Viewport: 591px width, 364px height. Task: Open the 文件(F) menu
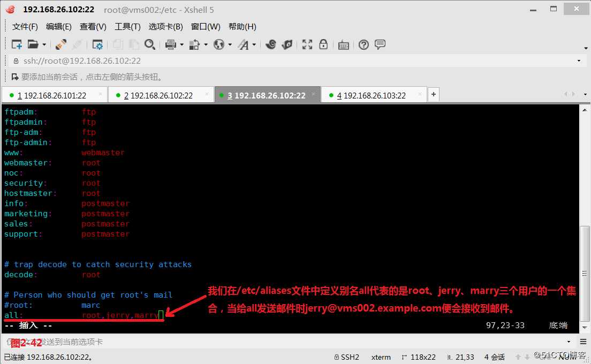click(25, 27)
